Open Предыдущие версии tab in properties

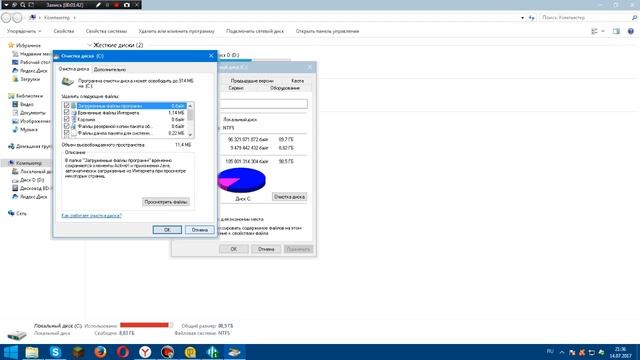point(252,81)
